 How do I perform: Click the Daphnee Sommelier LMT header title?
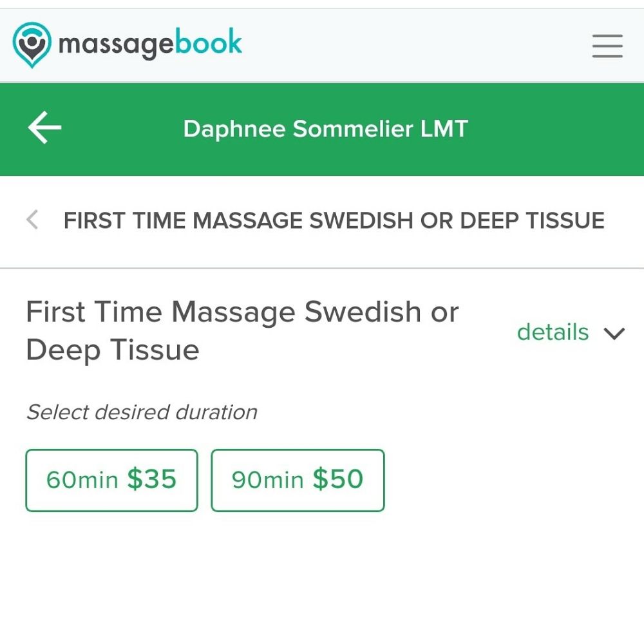click(x=325, y=129)
